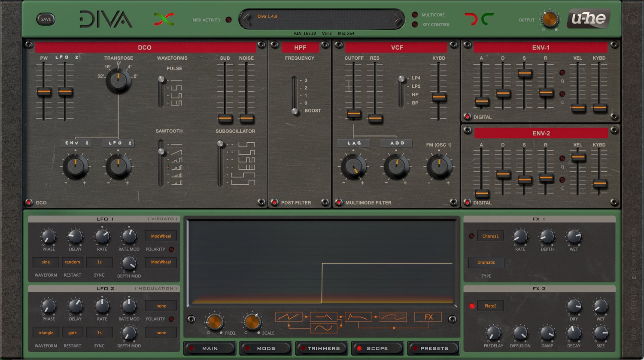This screenshot has height=360, width=644.
Task: Open the POST FILTER module selector triangle
Action: [274, 202]
